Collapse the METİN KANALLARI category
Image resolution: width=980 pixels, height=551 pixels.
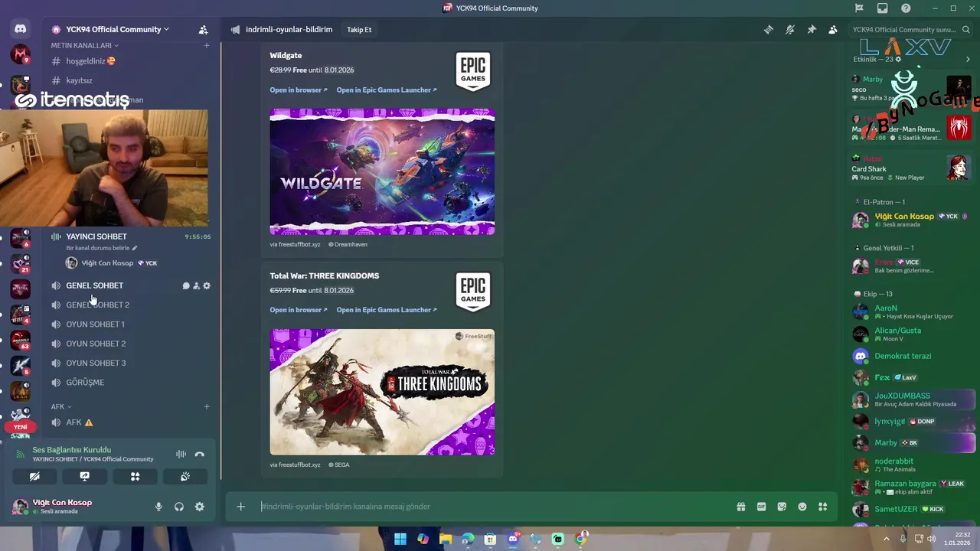84,46
